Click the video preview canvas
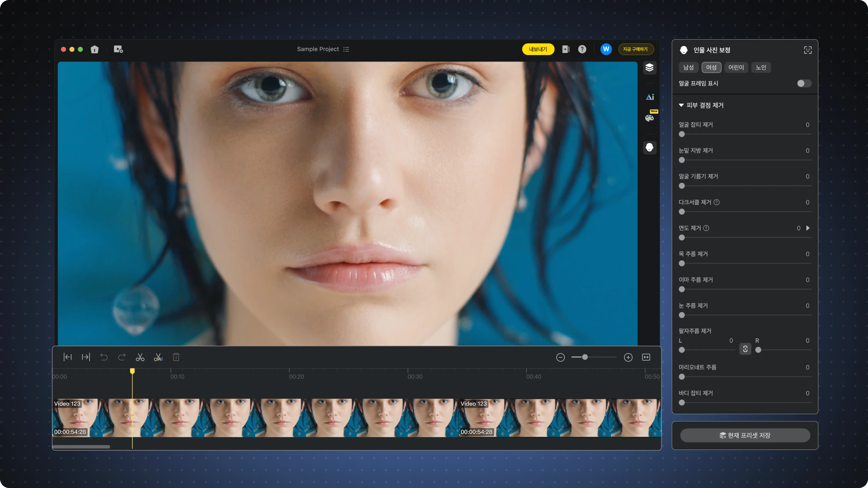868x488 pixels. pyautogui.click(x=347, y=203)
